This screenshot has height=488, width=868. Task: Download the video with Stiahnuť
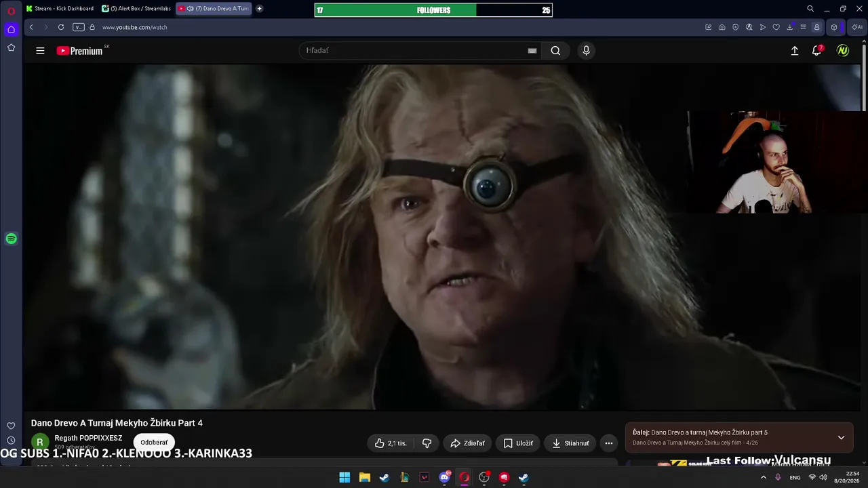(570, 443)
